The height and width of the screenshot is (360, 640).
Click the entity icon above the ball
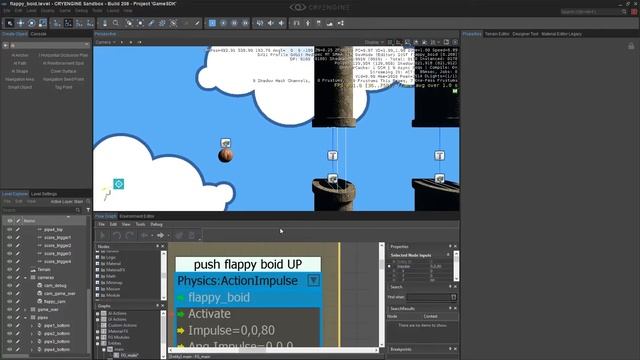pos(226,142)
